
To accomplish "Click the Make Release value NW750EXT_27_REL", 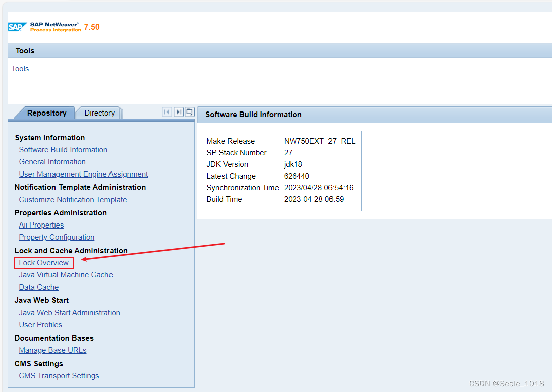I will coord(320,141).
